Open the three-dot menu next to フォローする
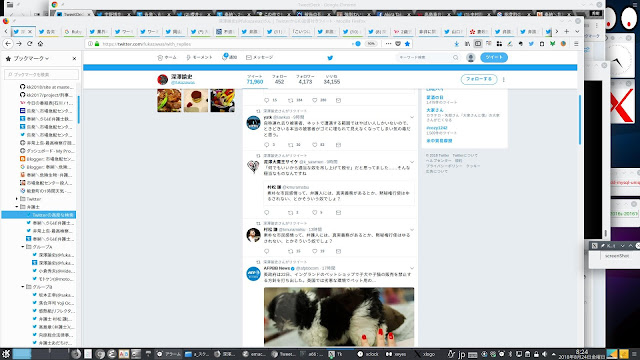The image size is (640, 360). point(504,79)
